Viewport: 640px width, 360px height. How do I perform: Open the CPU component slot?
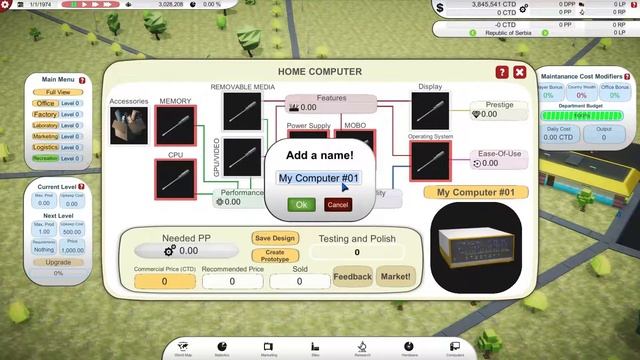tap(176, 179)
